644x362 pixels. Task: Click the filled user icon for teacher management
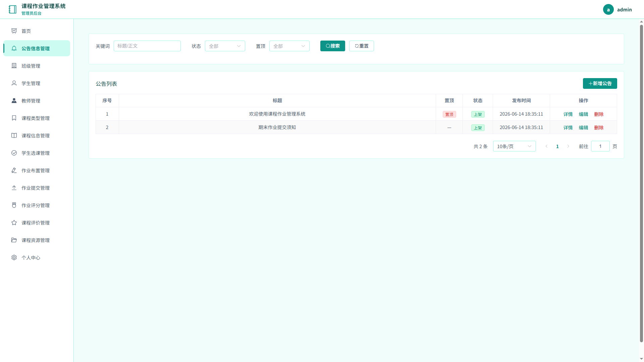(x=14, y=101)
